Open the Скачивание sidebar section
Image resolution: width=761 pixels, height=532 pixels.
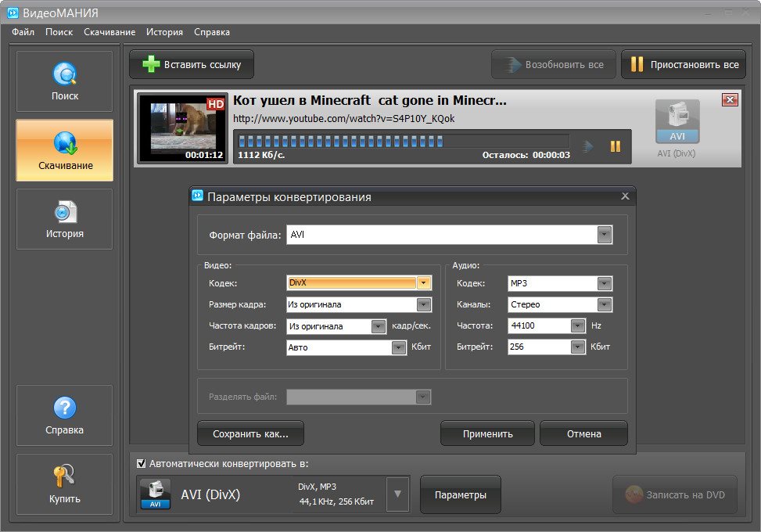click(65, 150)
